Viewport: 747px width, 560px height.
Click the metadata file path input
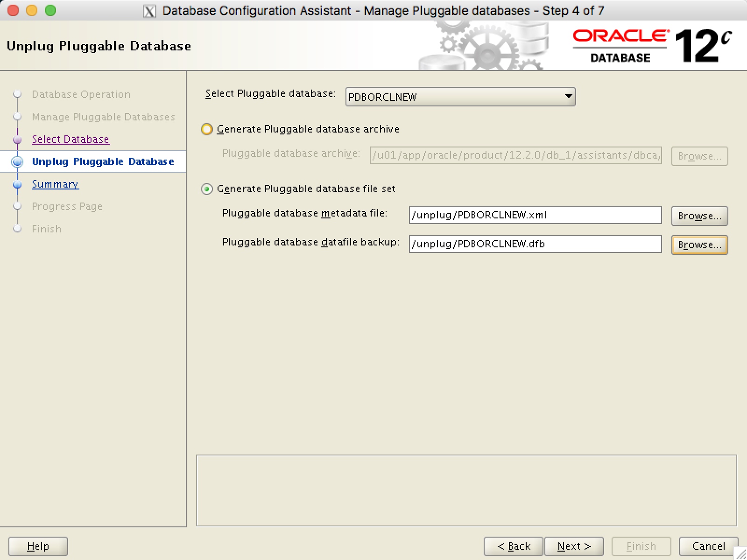(x=535, y=215)
